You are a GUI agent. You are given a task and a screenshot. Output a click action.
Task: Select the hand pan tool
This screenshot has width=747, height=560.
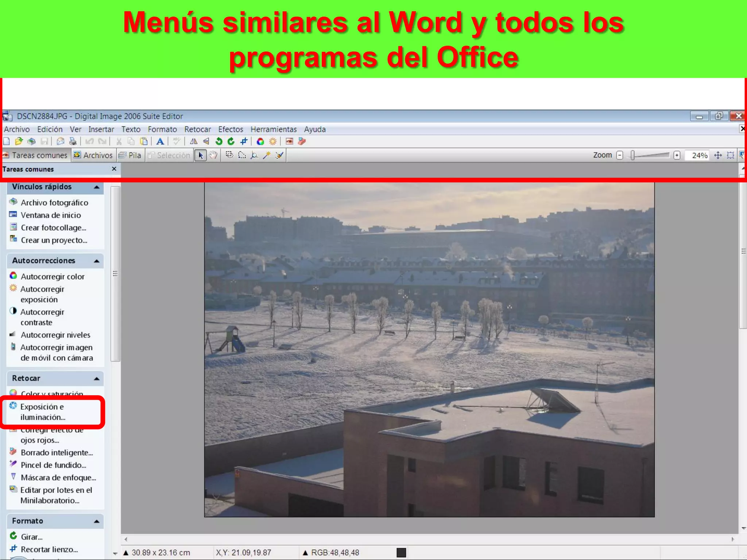(x=213, y=155)
